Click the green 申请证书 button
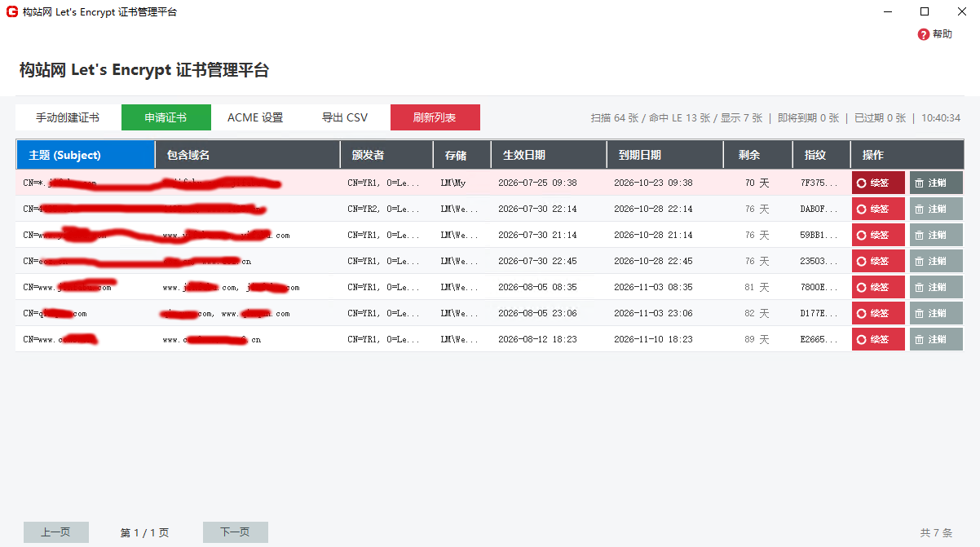The image size is (980, 547). click(x=166, y=117)
